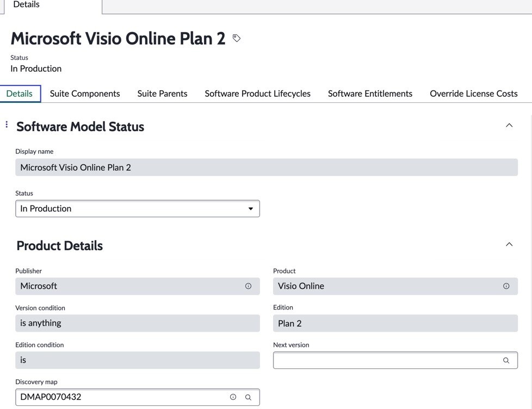View the Software Entitlements tab
Viewport: 532px width, 409px height.
[x=370, y=93]
